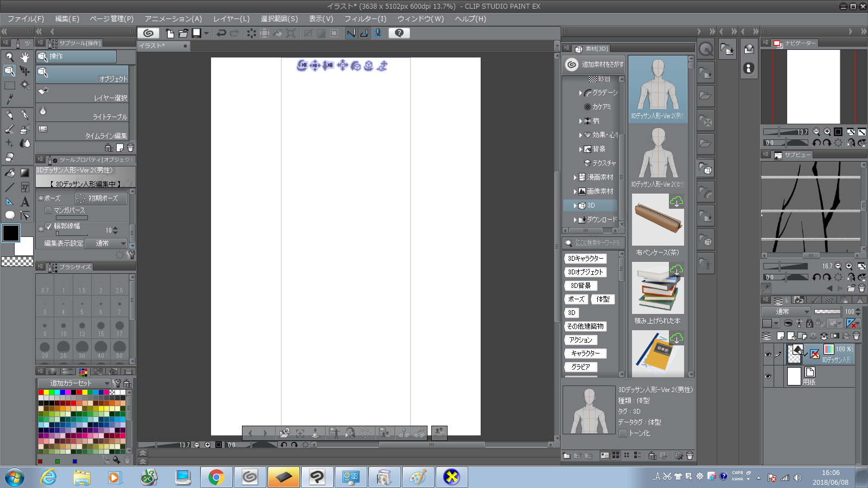Open the フィルター(I) menu
This screenshot has height=488, width=868.
tap(365, 18)
